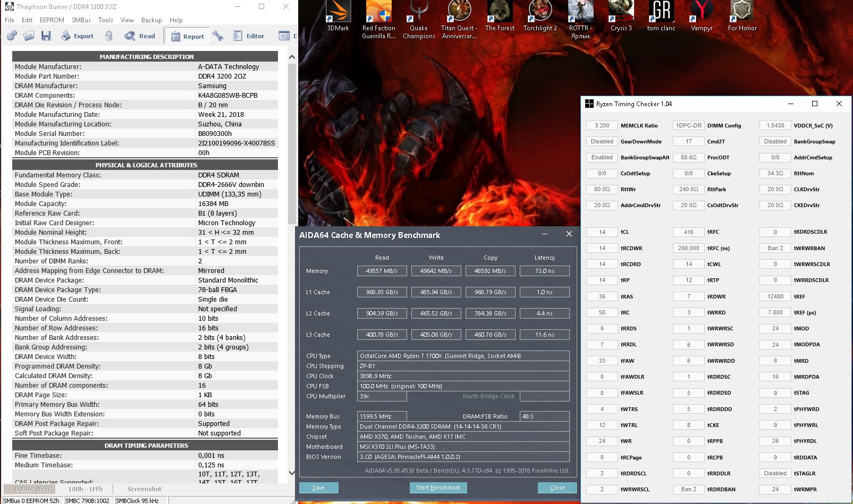Click the DIMM Config value 1DPC-DR
The height and width of the screenshot is (504, 853).
tap(689, 125)
